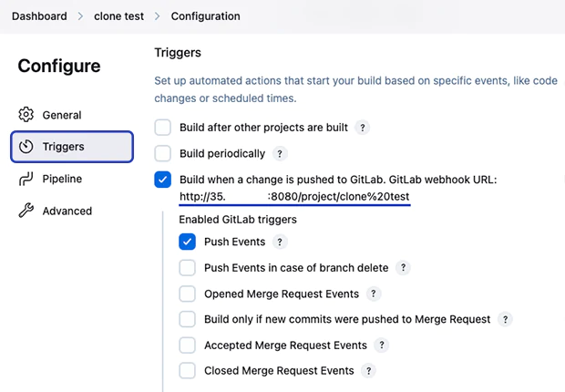Image resolution: width=565 pixels, height=392 pixels.
Task: Disable the Push Events trigger
Action: click(x=188, y=242)
